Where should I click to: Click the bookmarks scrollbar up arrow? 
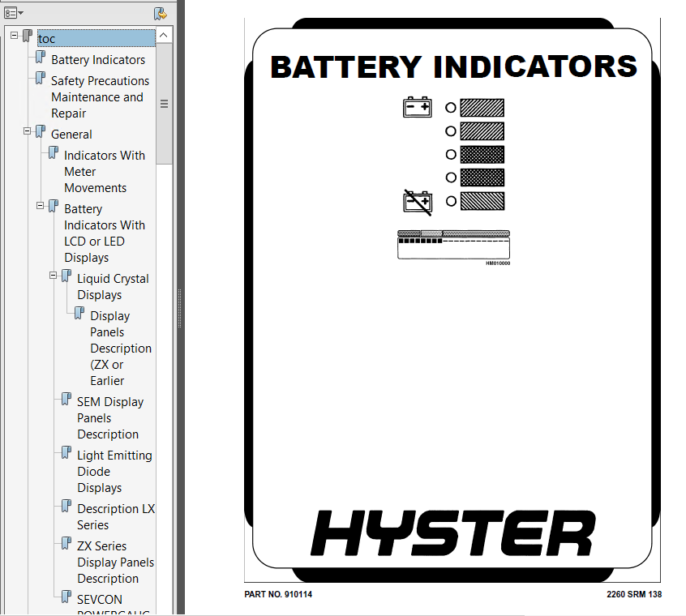click(164, 35)
